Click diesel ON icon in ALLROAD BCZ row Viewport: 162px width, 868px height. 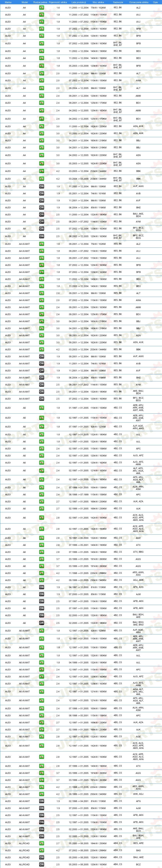pos(41,865)
